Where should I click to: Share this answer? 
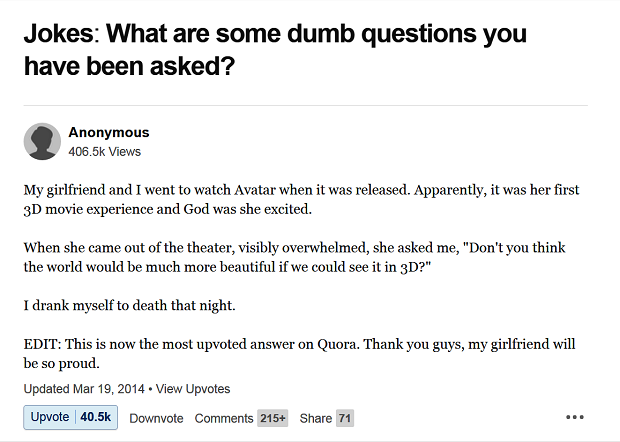click(315, 418)
